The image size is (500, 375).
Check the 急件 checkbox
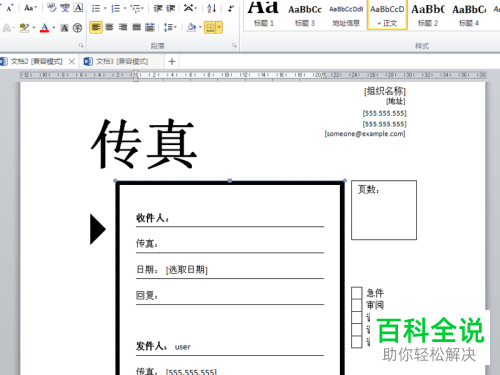357,293
